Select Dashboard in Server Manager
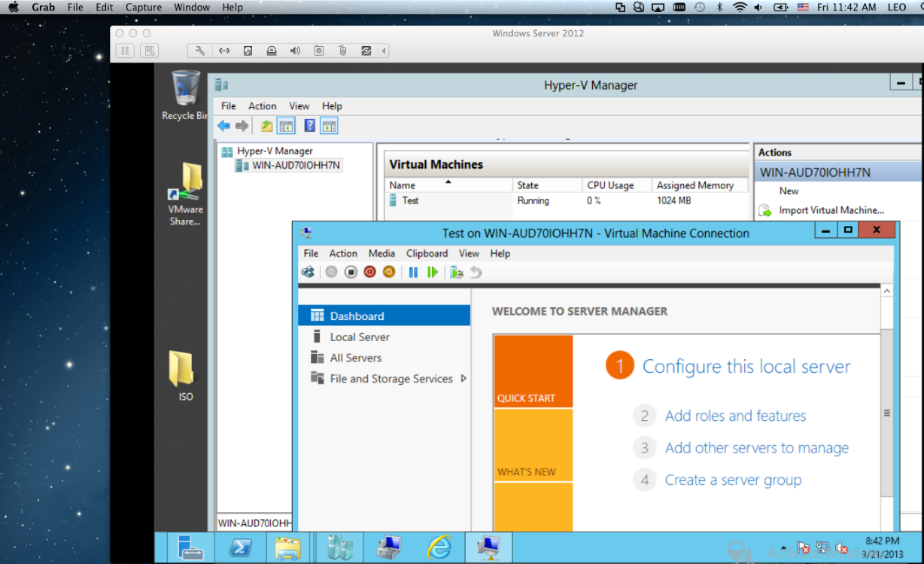This screenshot has height=564, width=924. pos(384,316)
